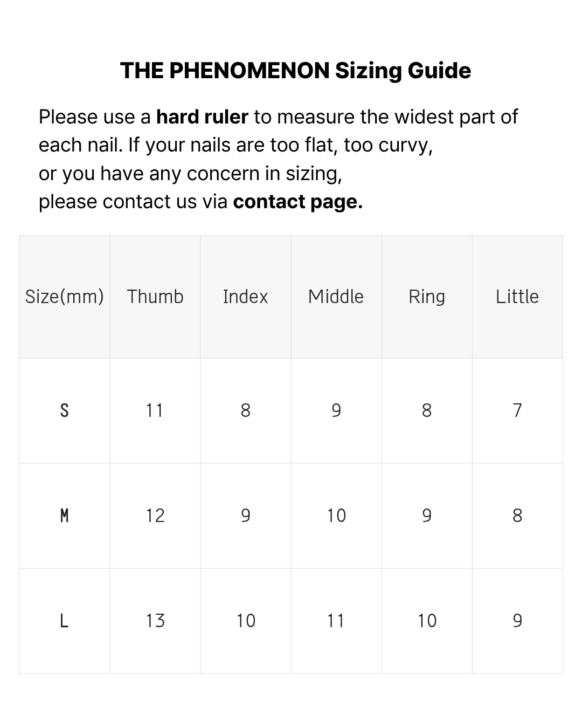Select the Thumb column header

tap(155, 297)
